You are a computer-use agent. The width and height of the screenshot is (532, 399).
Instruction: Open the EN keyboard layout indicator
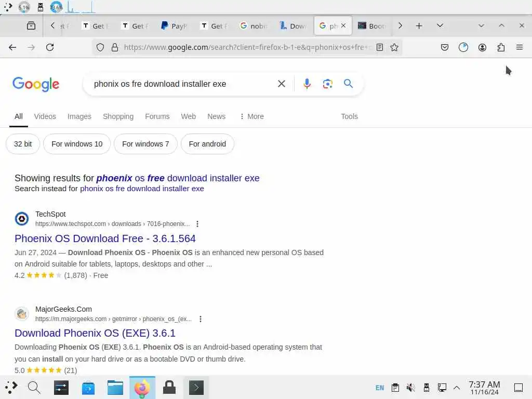pyautogui.click(x=380, y=388)
